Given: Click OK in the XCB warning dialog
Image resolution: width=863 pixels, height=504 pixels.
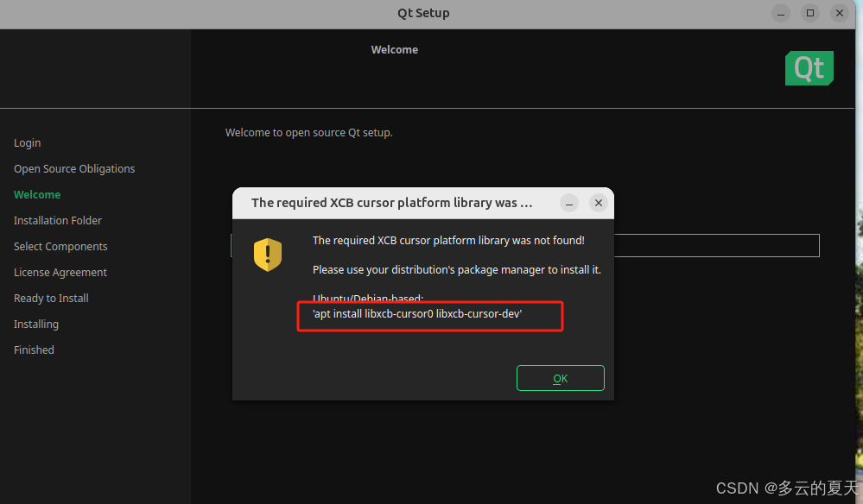Looking at the screenshot, I should click(x=561, y=378).
